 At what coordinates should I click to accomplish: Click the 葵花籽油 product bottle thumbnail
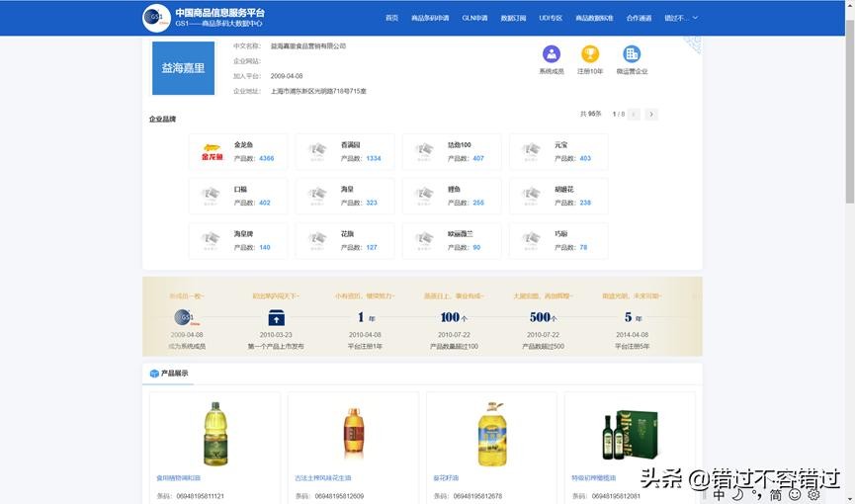tap(491, 434)
